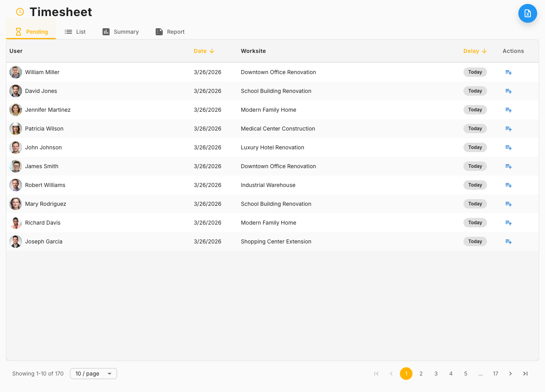This screenshot has height=392, width=545.
Task: Add a timesheet entry for Jennifer Martinez
Action: tap(509, 110)
